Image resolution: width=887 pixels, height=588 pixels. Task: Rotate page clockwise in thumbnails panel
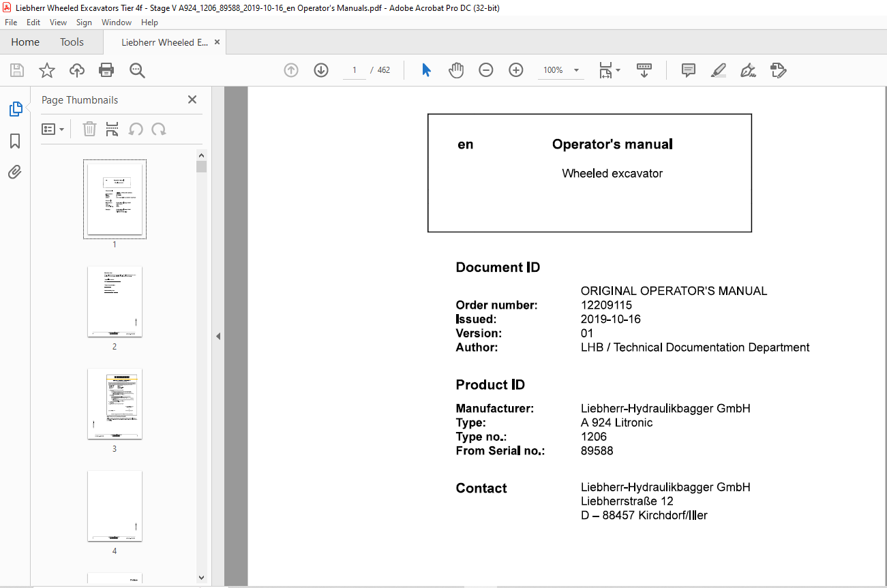tap(159, 129)
